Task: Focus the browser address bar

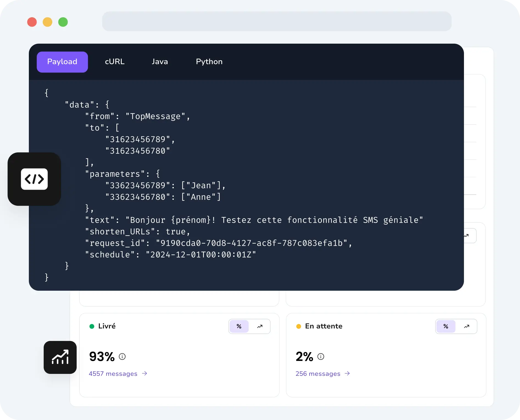Action: point(277,21)
